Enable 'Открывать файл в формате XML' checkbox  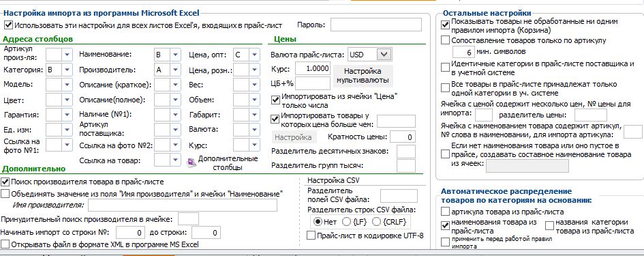5,244
